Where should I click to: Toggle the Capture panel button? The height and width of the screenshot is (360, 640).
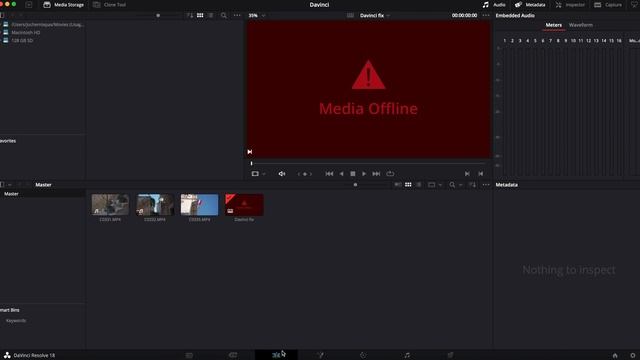608,5
